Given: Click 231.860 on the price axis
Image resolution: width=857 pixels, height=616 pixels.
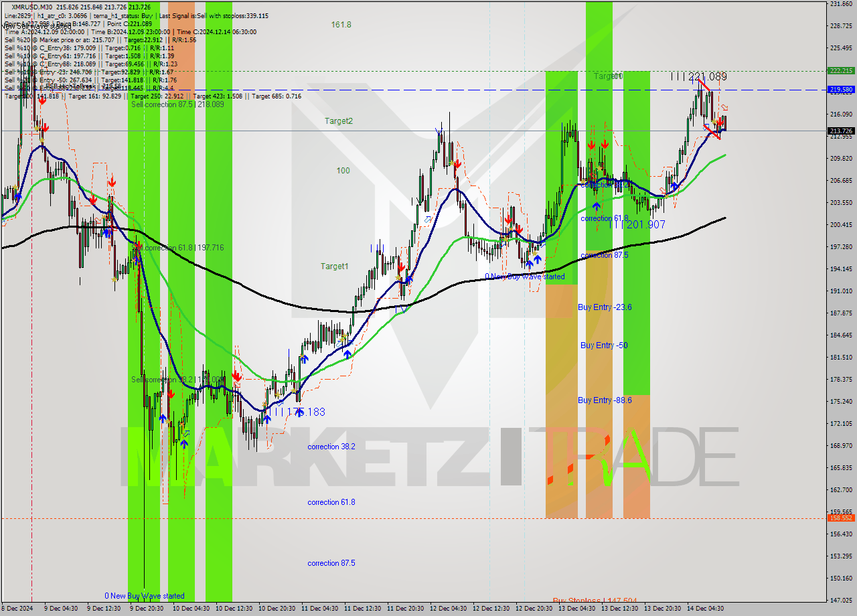Looking at the screenshot, I should point(841,4).
